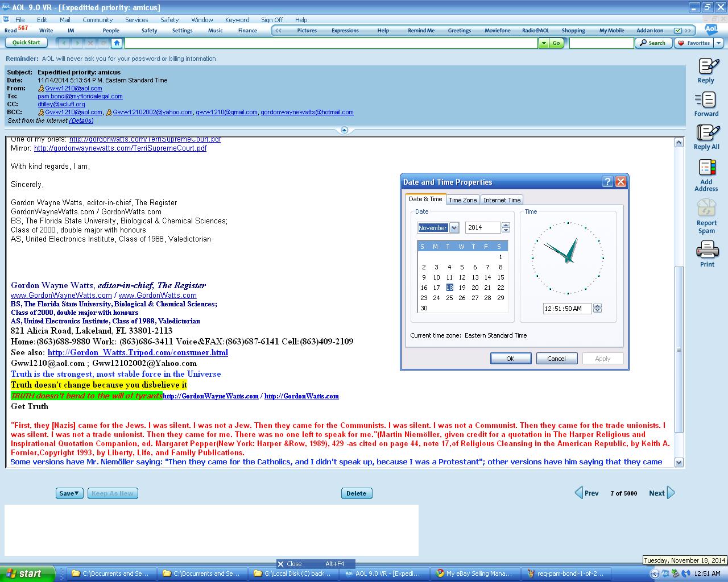The height and width of the screenshot is (582, 728).
Task: Click the time spinner down arrow
Action: (x=597, y=311)
